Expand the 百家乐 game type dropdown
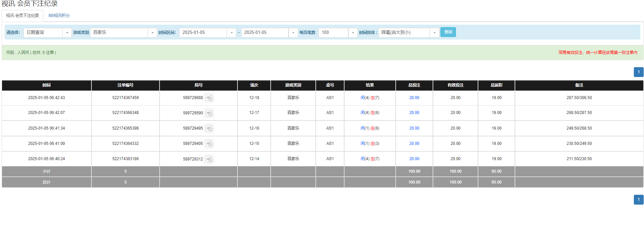Screen dimensions: 644x227 coord(152,33)
